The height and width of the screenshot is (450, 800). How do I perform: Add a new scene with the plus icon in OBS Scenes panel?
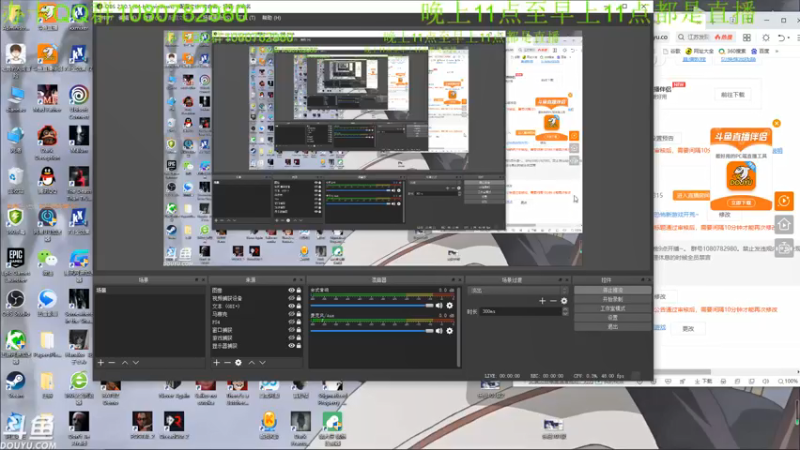101,362
